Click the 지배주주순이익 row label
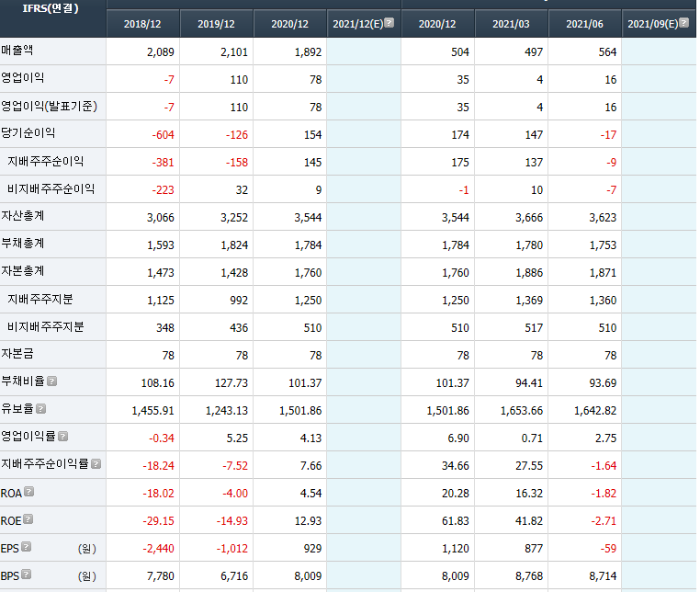The height and width of the screenshot is (592, 700). pos(46,161)
